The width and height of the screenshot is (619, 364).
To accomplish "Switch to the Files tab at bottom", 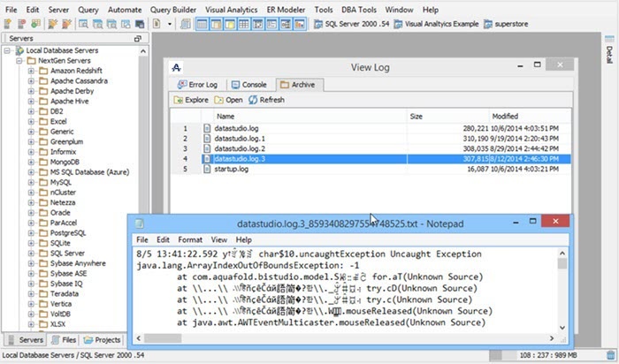I will tap(64, 340).
